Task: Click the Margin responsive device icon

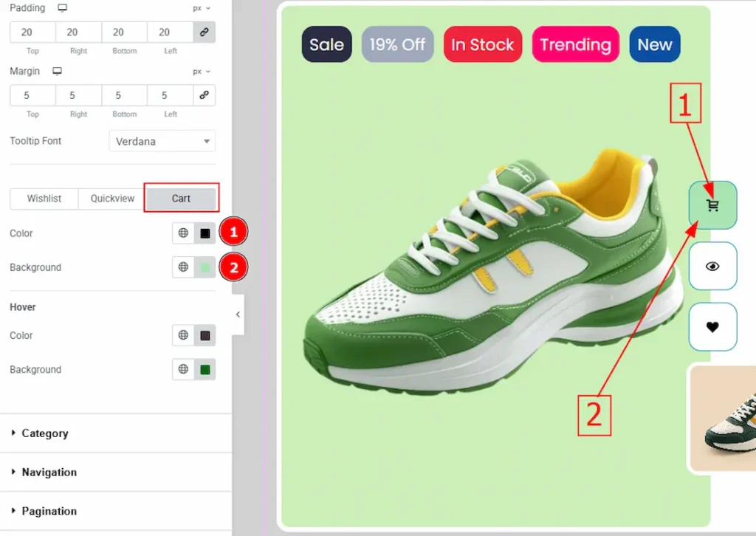Action: pos(58,72)
